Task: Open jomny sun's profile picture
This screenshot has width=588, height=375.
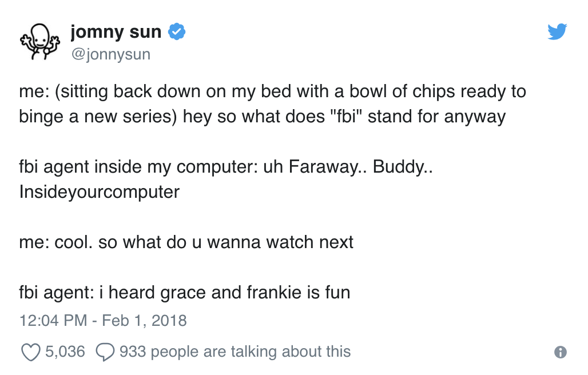Action: (x=39, y=41)
